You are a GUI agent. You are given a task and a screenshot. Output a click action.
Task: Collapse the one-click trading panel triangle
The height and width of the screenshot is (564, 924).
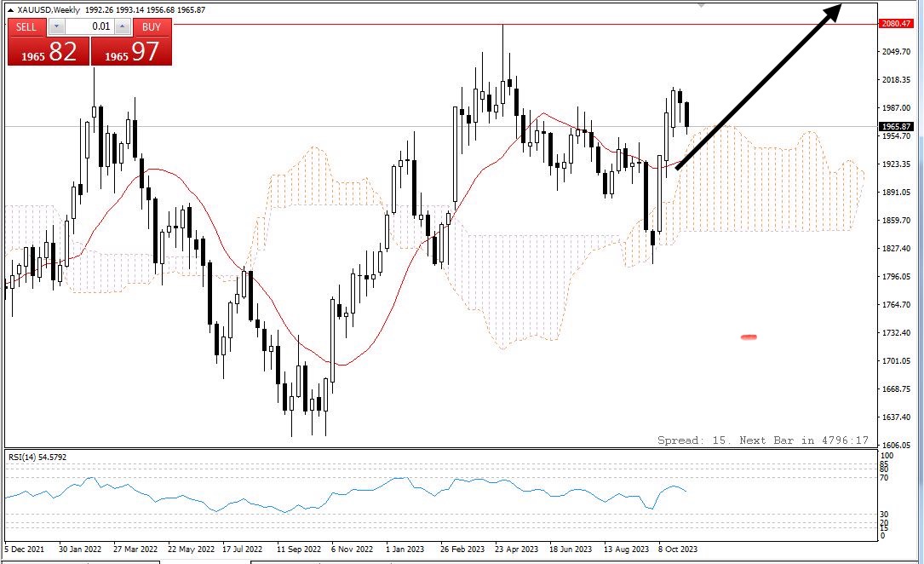[10, 10]
